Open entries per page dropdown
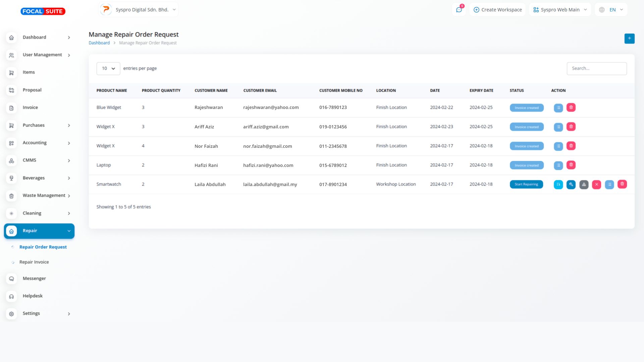644x362 pixels. coord(108,68)
